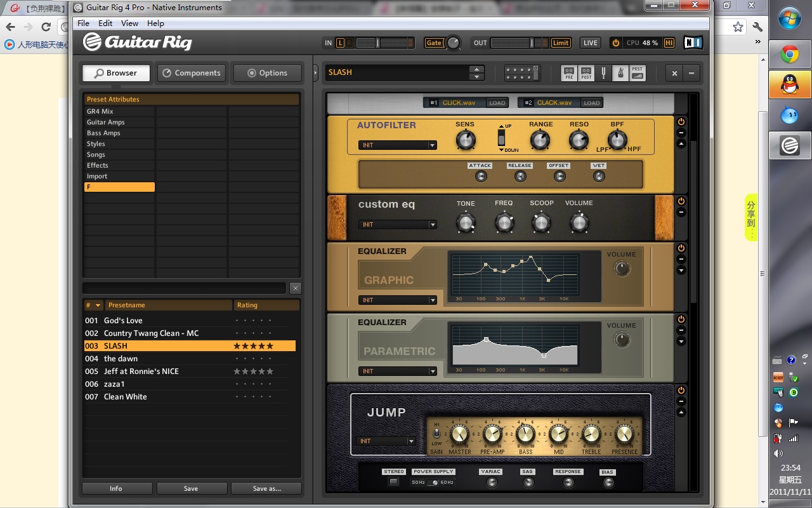
Task: Toggle Jump amp power button
Action: pyautogui.click(x=681, y=390)
